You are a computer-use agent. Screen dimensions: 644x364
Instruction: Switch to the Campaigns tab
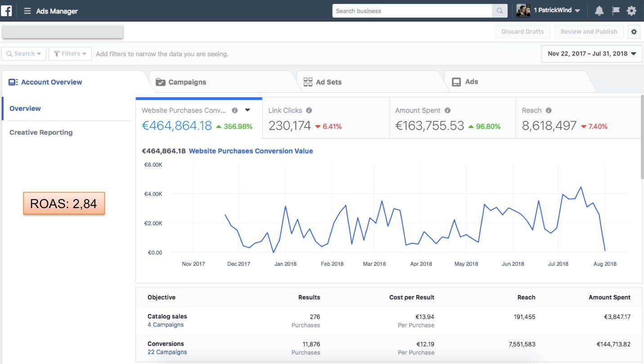tap(187, 82)
